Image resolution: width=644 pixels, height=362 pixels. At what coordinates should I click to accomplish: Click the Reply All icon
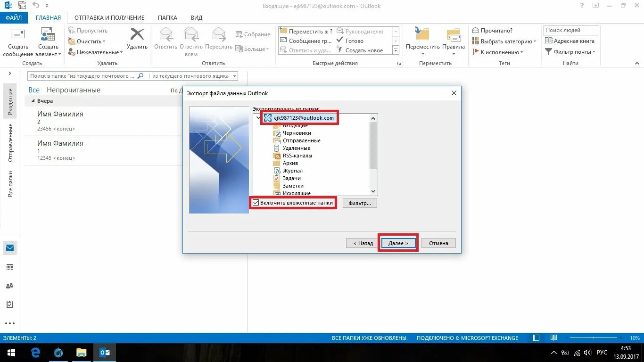coord(191,34)
